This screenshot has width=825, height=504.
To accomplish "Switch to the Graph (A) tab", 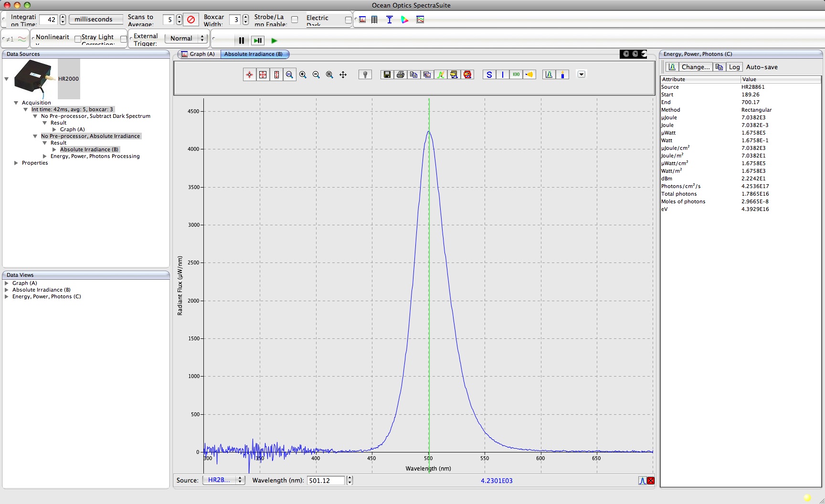I will tap(199, 54).
